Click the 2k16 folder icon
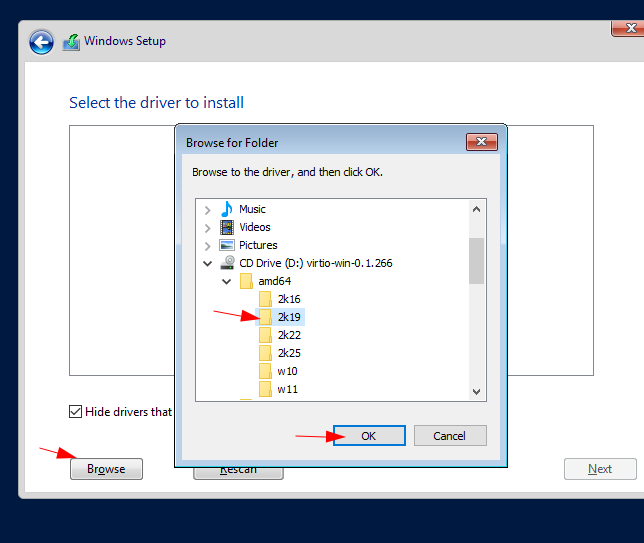Image resolution: width=644 pixels, height=543 pixels. coord(265,299)
